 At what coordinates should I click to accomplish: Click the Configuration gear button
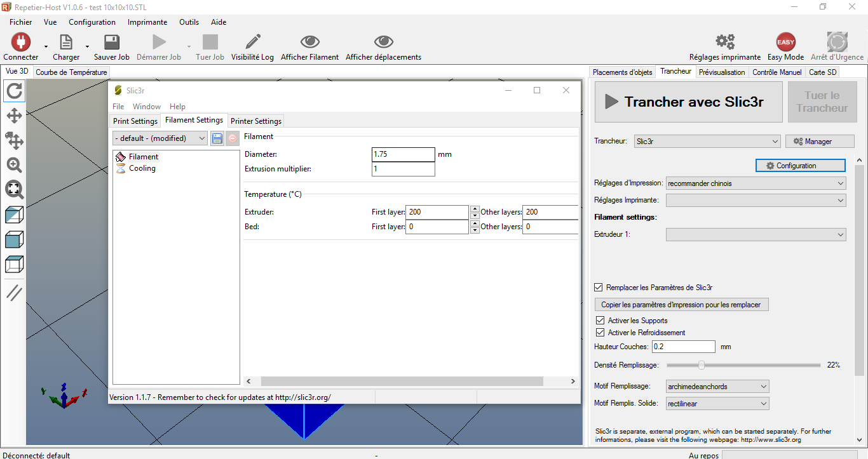point(801,166)
